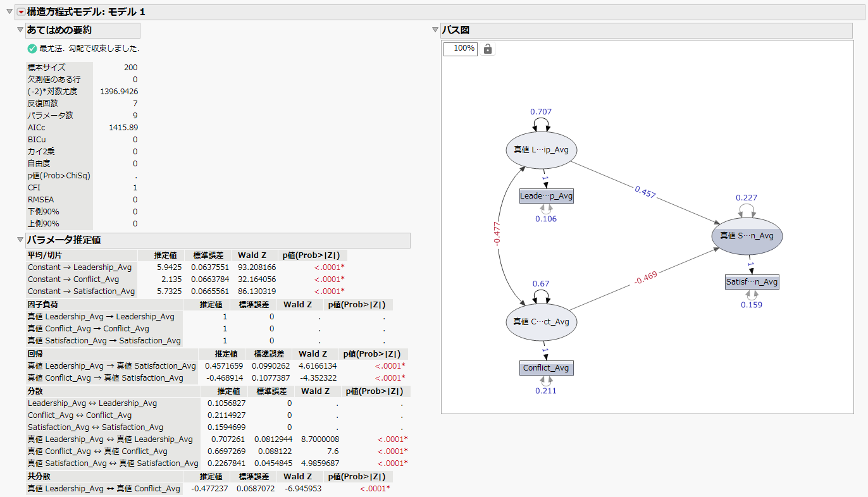Click the Wald Z value 93.208166
Image resolution: width=868 pixels, height=497 pixels.
[x=257, y=267]
